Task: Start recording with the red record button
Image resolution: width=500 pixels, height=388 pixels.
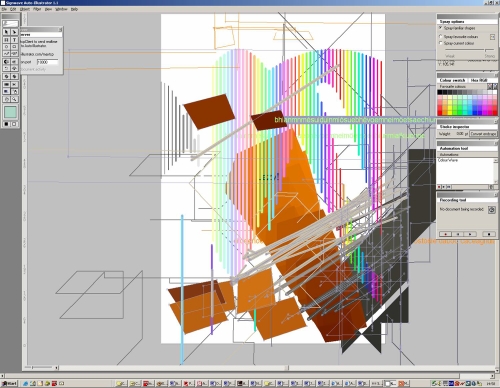Action: coord(445,234)
